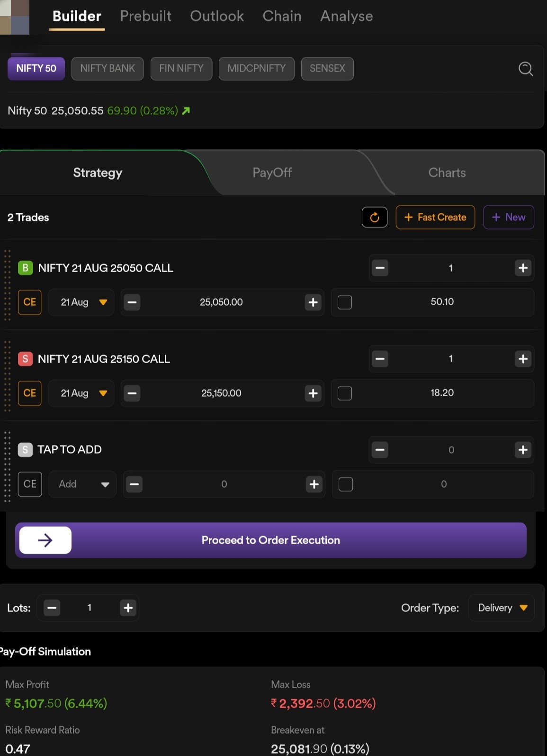The width and height of the screenshot is (547, 756).
Task: Raise strike price above 25,050.00
Action: pos(313,302)
